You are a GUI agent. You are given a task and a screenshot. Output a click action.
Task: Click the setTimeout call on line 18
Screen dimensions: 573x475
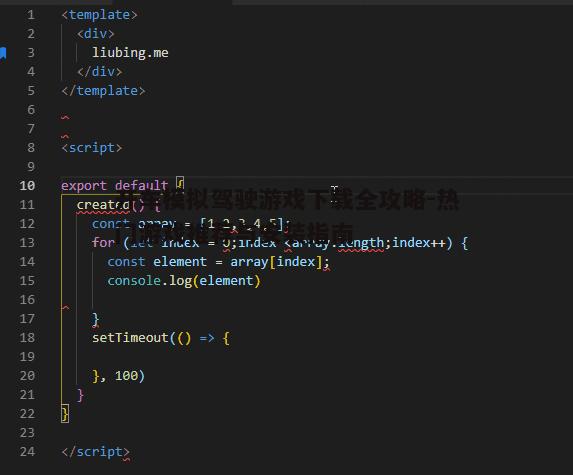130,338
